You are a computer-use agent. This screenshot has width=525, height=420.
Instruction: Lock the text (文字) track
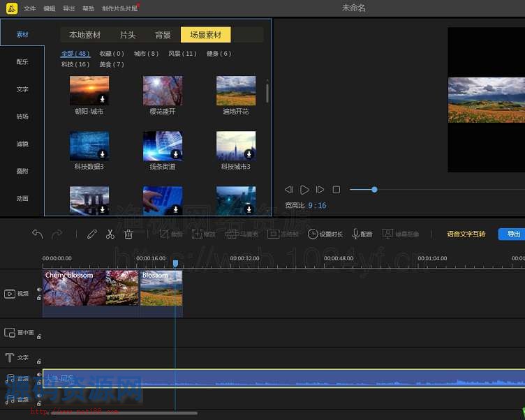[39, 361]
